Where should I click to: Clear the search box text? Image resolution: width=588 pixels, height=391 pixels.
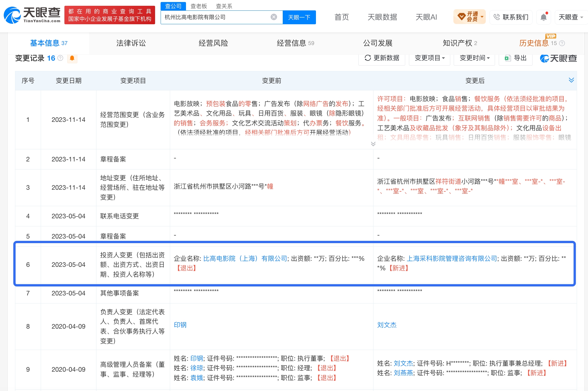coord(274,17)
